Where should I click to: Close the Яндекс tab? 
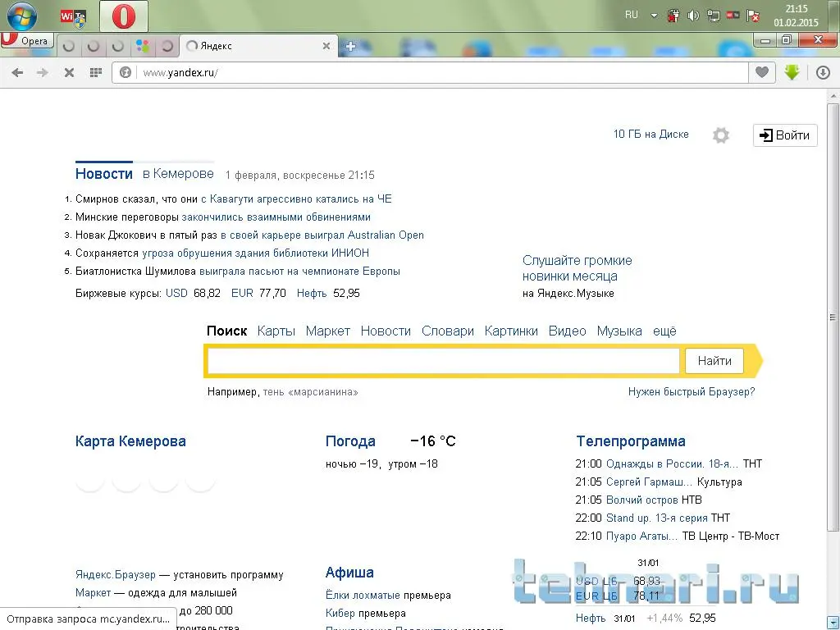pos(326,46)
